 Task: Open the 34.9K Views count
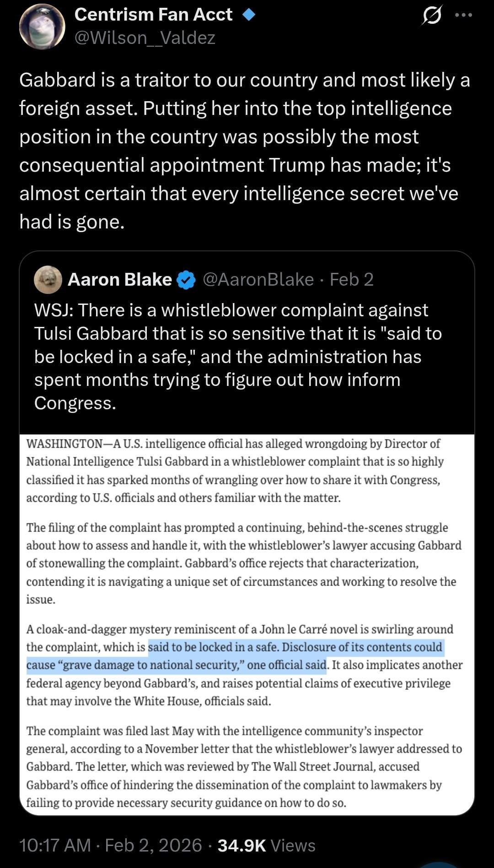pos(267,845)
